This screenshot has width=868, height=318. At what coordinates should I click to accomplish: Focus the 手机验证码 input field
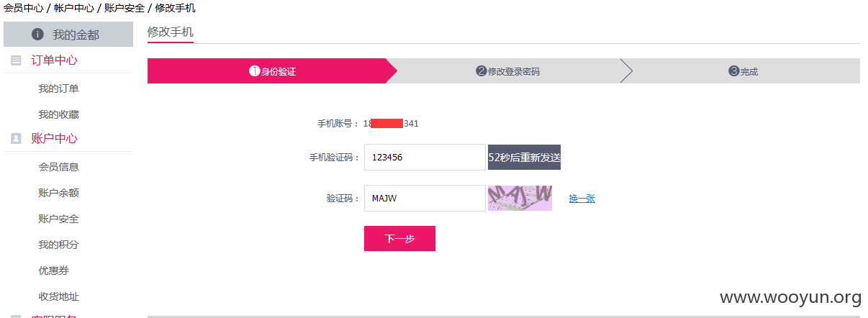tap(425, 157)
